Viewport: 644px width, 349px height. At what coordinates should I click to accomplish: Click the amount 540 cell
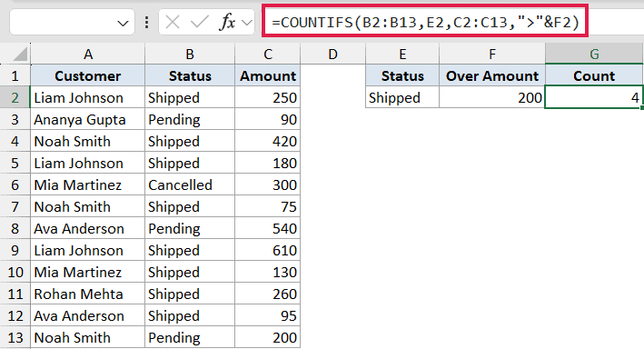click(268, 228)
